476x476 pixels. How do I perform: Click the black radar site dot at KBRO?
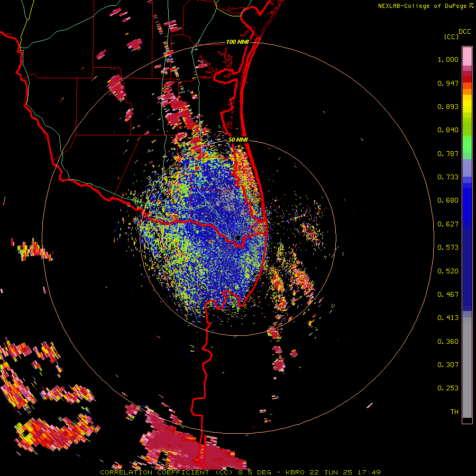pos(238,237)
